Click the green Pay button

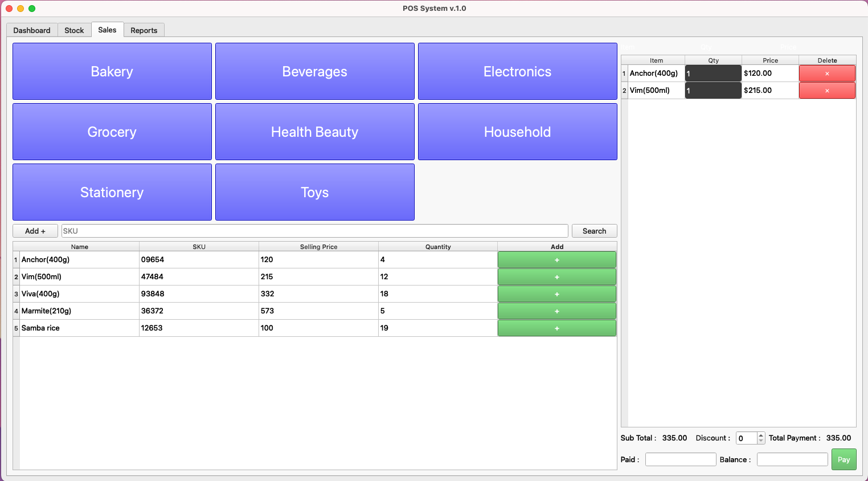coord(844,459)
